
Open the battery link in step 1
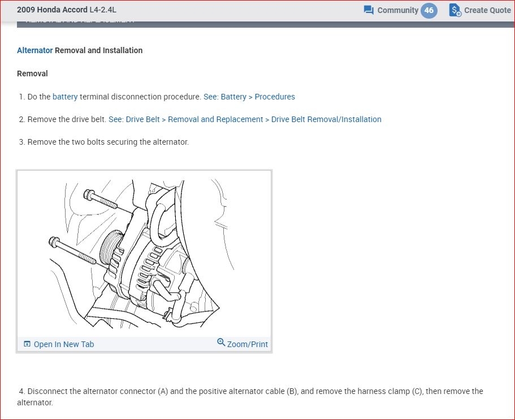[65, 97]
